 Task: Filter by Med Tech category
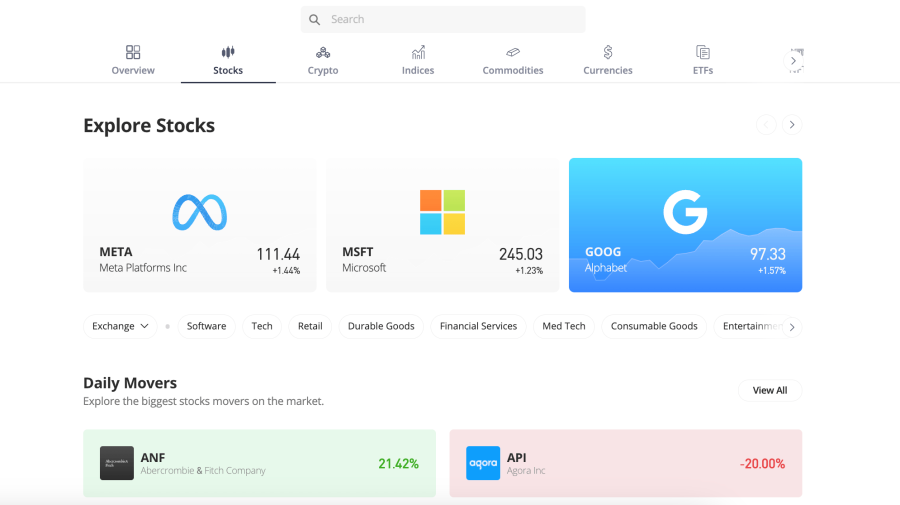click(x=564, y=326)
